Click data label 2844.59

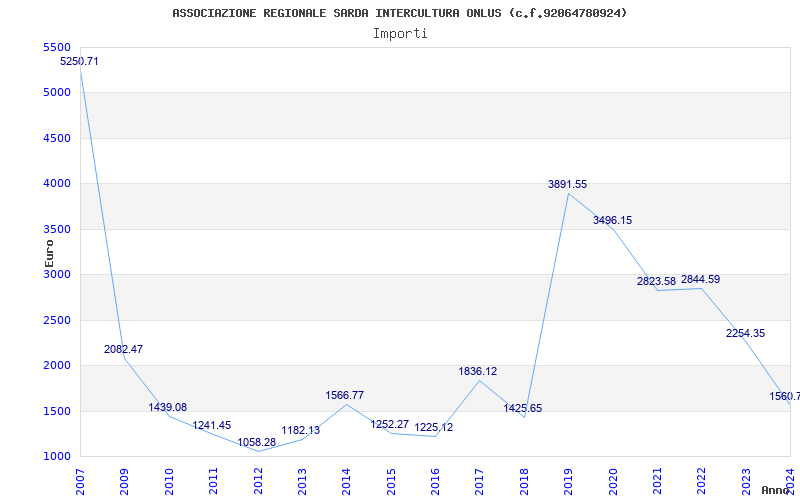click(701, 280)
